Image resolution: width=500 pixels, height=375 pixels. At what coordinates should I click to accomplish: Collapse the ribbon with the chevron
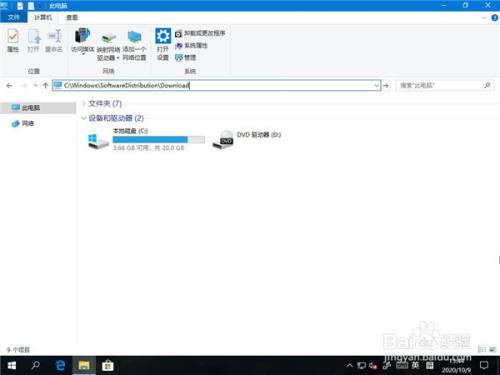point(484,18)
